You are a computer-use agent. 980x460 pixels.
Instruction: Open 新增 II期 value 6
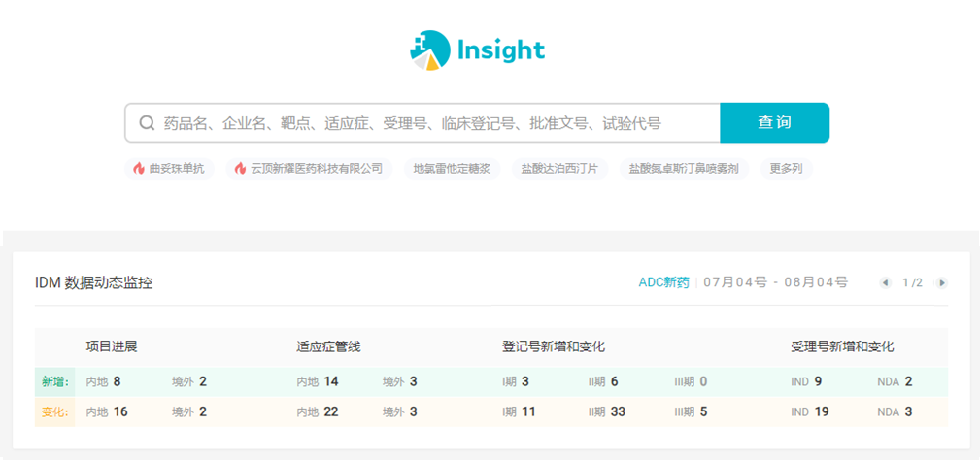615,381
